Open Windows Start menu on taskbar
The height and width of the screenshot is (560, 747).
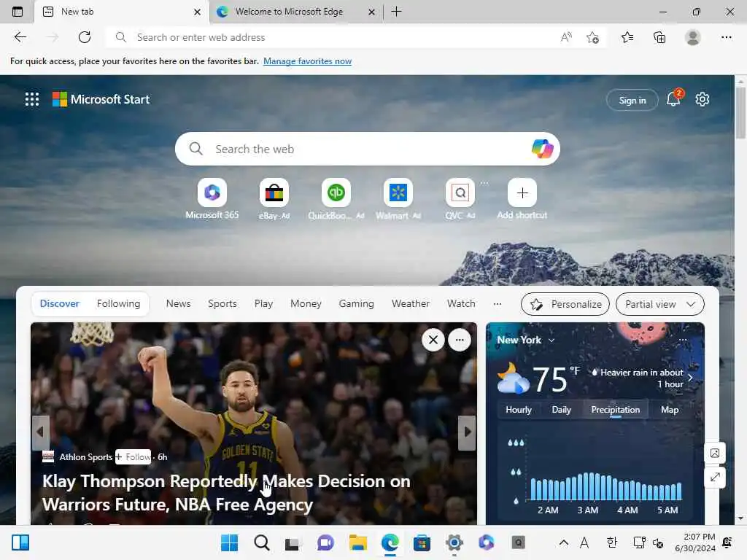click(229, 542)
